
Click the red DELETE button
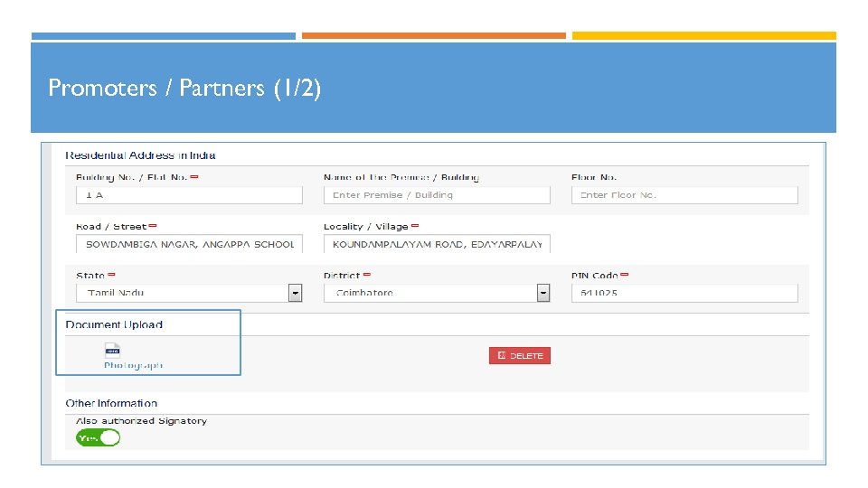coord(519,355)
